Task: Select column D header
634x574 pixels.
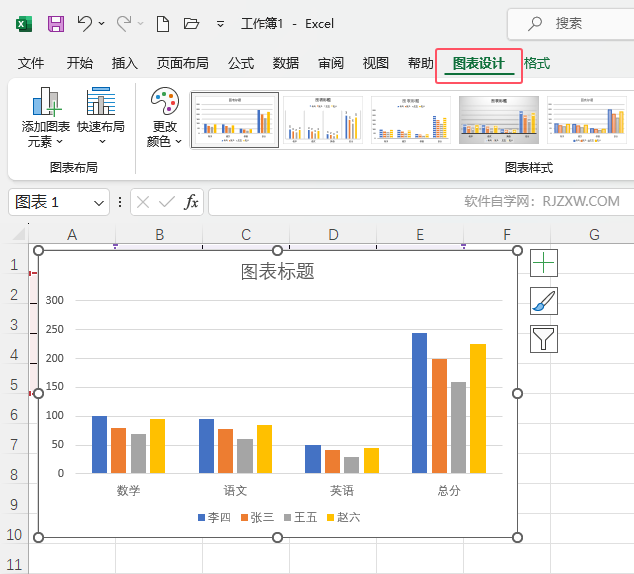Action: click(333, 234)
